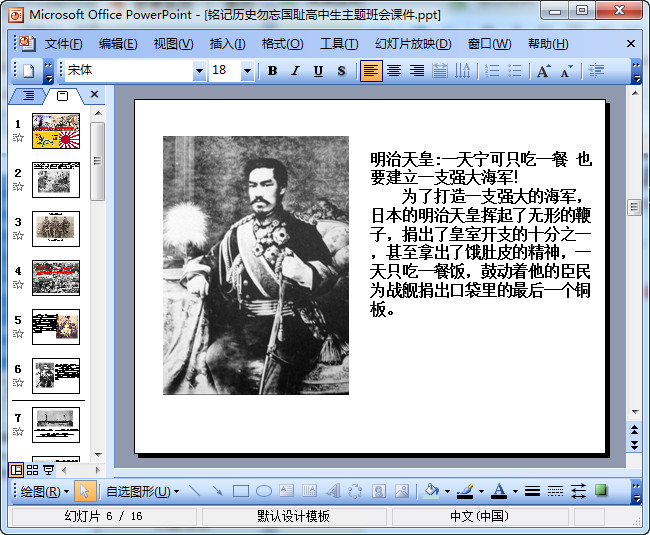Insert clip art
Viewport: 650px width, 535px height.
point(378,491)
